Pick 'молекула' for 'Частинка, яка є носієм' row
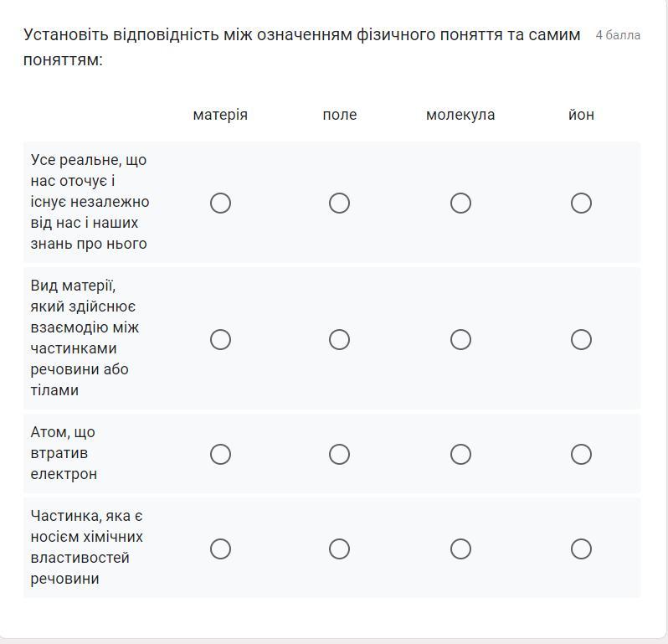Viewport: 668px width, 644px height. coord(460,549)
